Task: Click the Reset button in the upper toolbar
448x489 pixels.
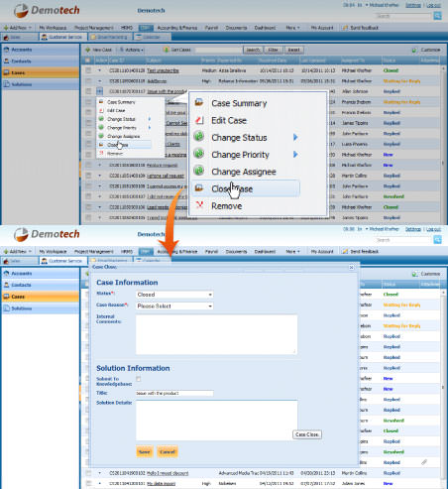Action: [x=293, y=50]
